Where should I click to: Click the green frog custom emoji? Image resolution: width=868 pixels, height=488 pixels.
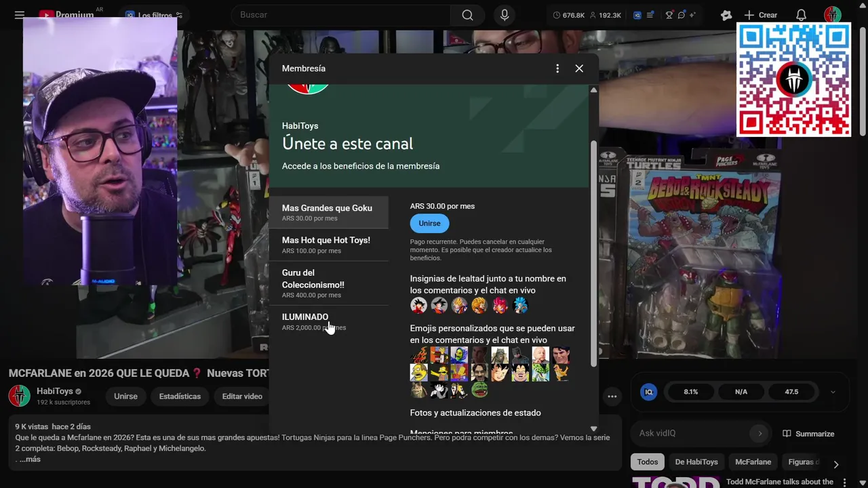[x=479, y=390]
